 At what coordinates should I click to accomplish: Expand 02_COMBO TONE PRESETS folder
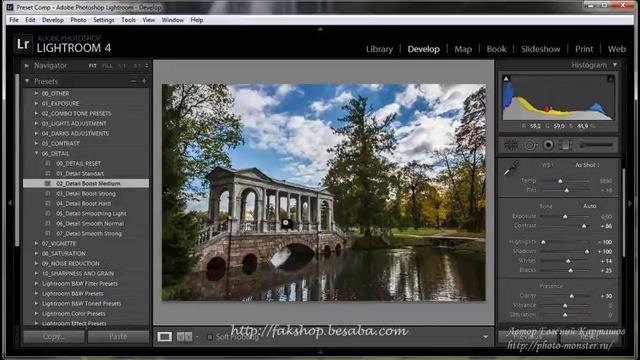36,113
